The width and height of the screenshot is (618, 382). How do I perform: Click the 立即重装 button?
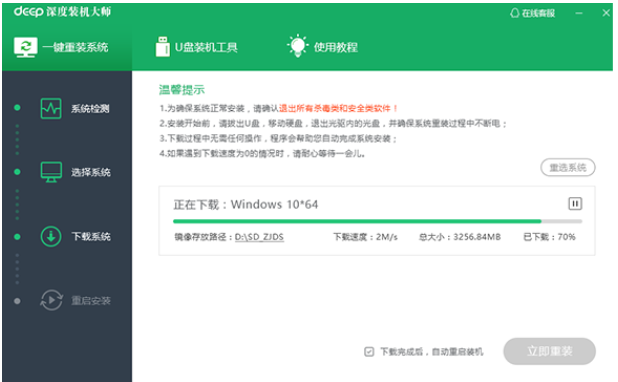click(549, 351)
